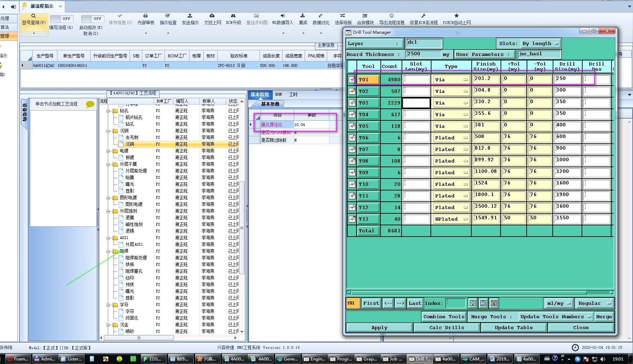Select the 新流程指示 document tab
Image resolution: width=633 pixels, height=364 pixels.
click(42, 6)
